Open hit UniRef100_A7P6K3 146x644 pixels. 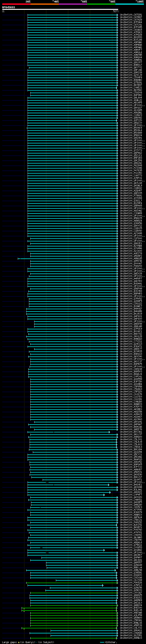(x=131, y=32)
